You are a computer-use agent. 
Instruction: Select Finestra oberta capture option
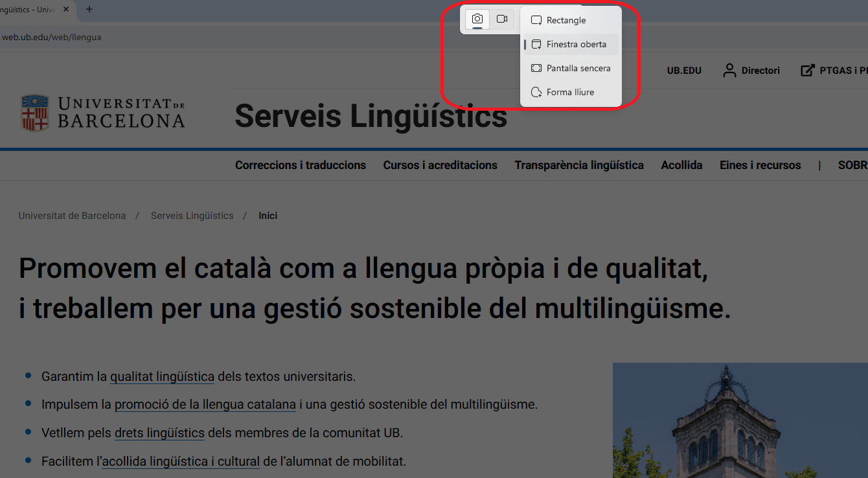coord(575,45)
